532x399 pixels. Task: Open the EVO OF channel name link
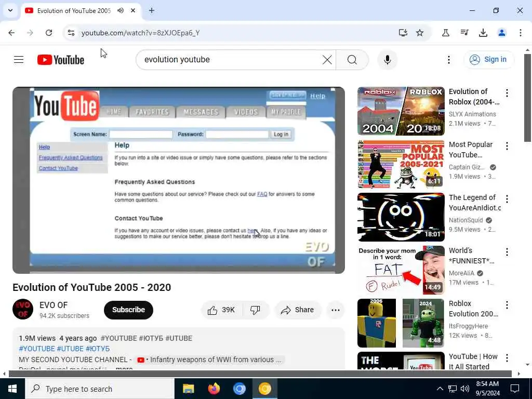(54, 304)
